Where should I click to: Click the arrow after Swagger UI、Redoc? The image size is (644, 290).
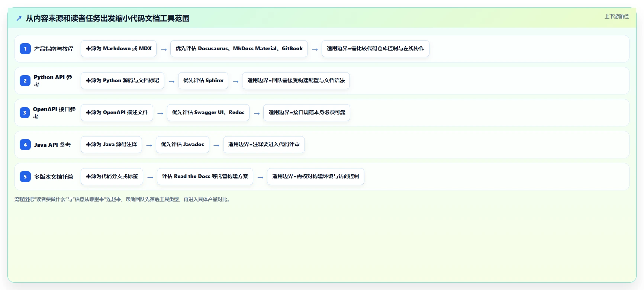[257, 113]
